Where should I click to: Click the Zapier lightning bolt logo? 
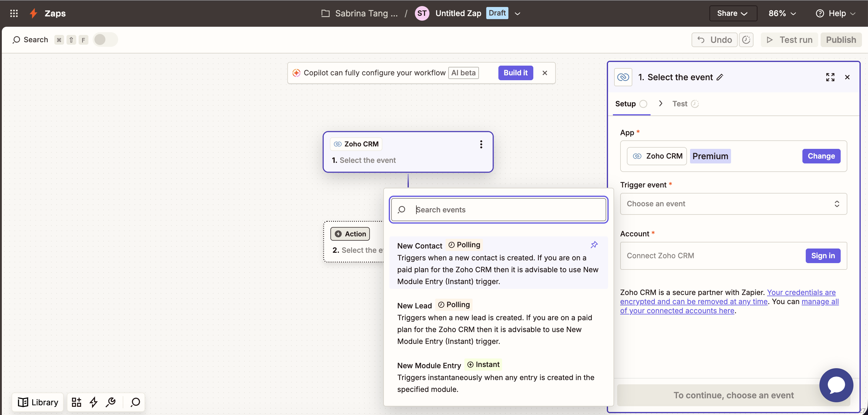33,13
